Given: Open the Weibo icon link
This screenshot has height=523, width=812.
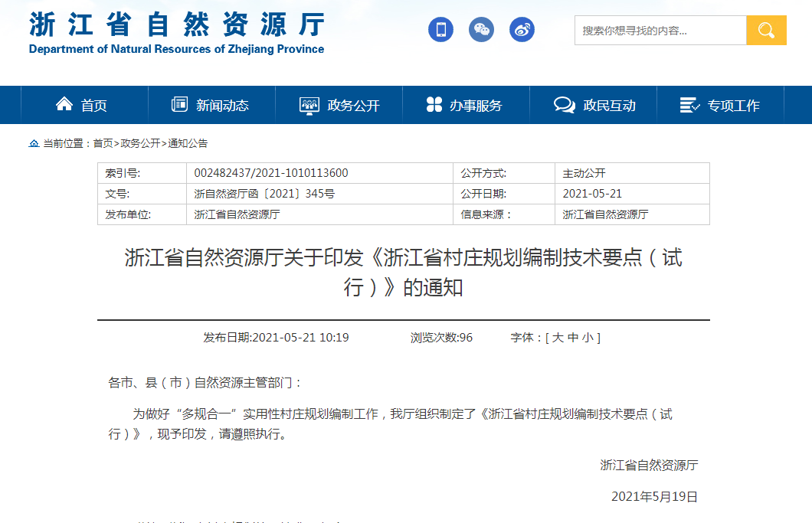Looking at the screenshot, I should (x=522, y=30).
